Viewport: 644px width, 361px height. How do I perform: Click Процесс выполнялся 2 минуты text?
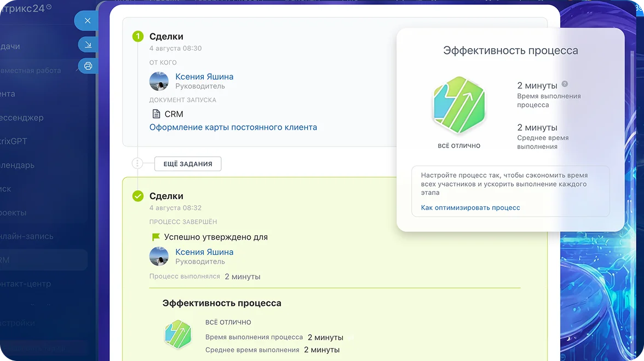[205, 277]
